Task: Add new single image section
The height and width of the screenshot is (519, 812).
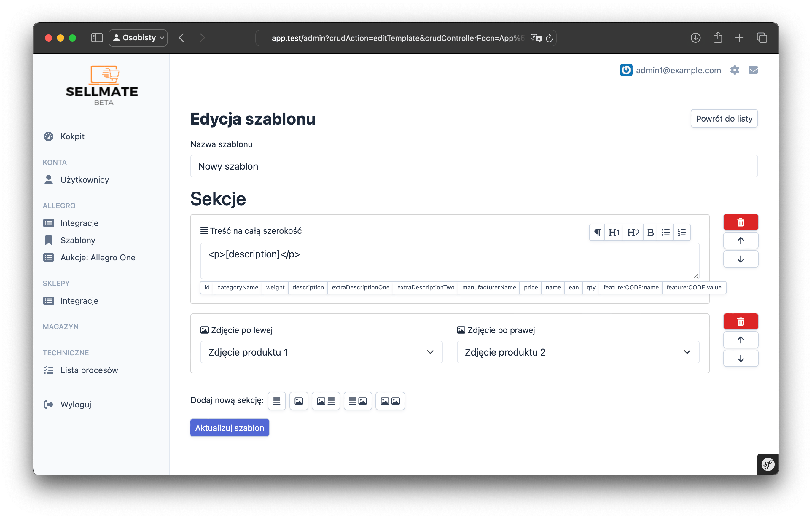Action: pyautogui.click(x=299, y=401)
